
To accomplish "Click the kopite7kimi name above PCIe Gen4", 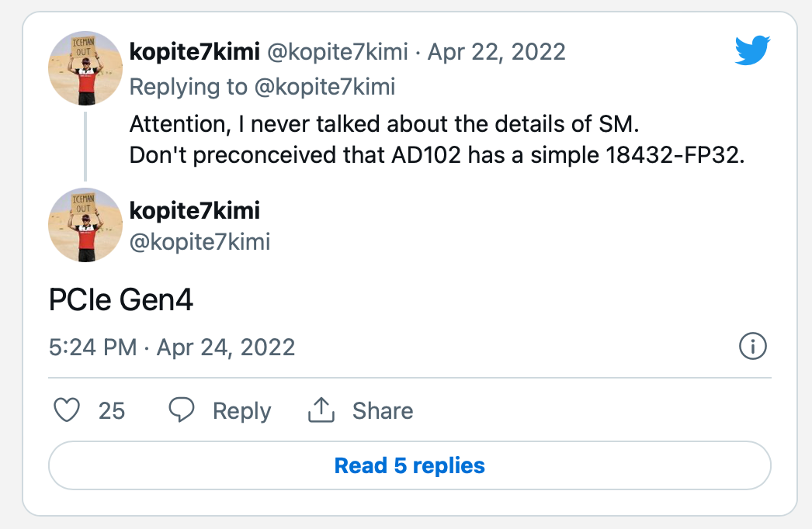I will pyautogui.click(x=194, y=209).
